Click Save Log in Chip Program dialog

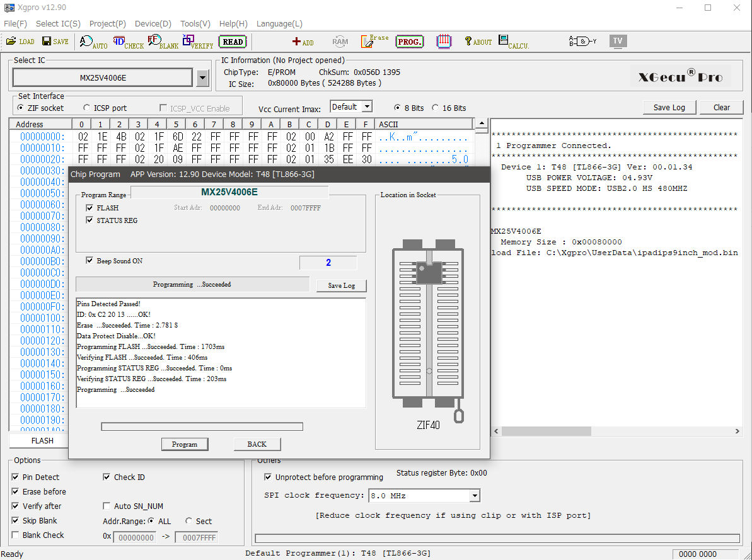point(342,285)
